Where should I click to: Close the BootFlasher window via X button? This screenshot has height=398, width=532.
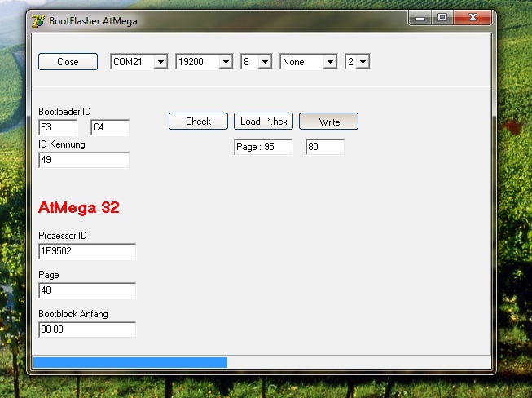click(x=473, y=18)
